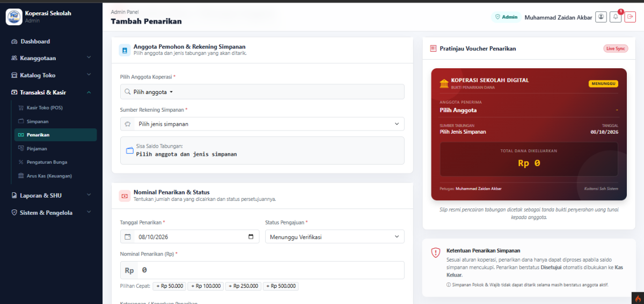644x304 pixels.
Task: Open Kasir Toko (POS) menu item
Action: [56, 107]
